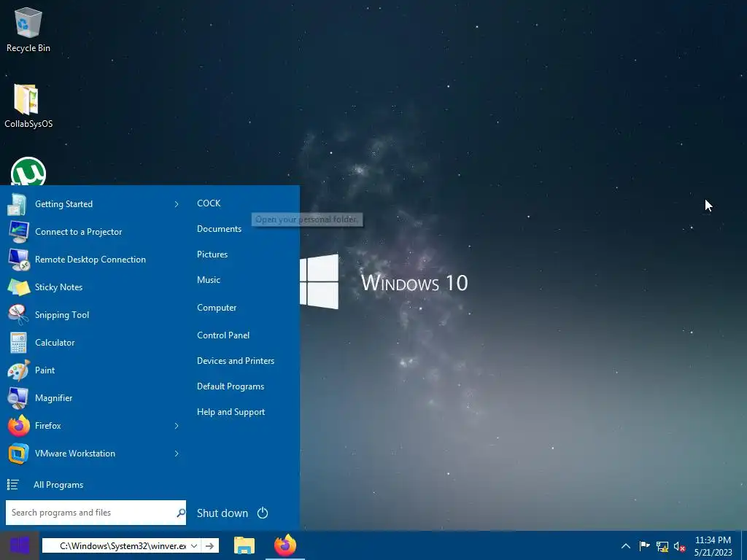The width and height of the screenshot is (747, 560).
Task: Click the muted volume tray icon
Action: [679, 547]
